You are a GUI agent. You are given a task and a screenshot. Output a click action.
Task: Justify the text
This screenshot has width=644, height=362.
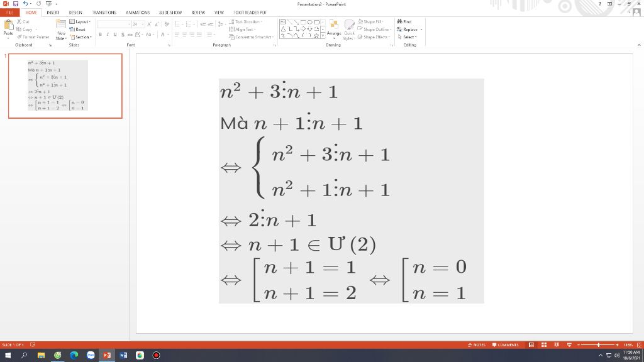pos(199,35)
